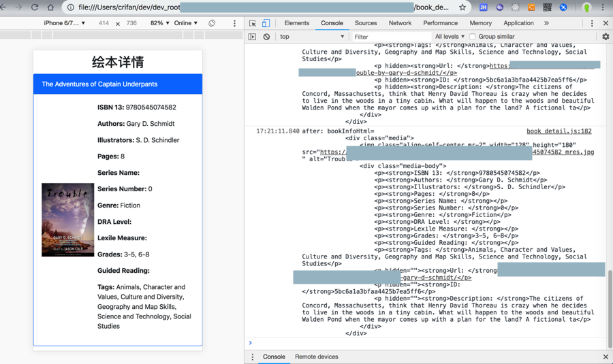The image size is (613, 364).
Task: Open the Memory tab
Action: tap(480, 23)
